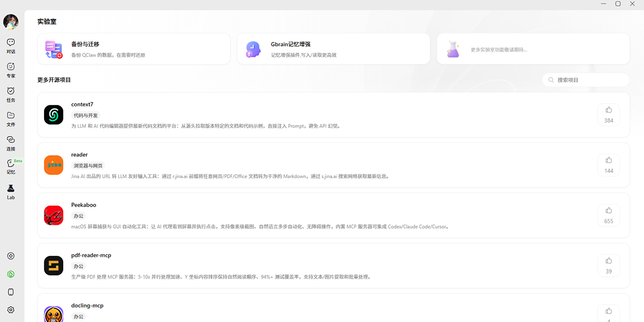
Task: Click the context7 description text
Action: click(206, 126)
